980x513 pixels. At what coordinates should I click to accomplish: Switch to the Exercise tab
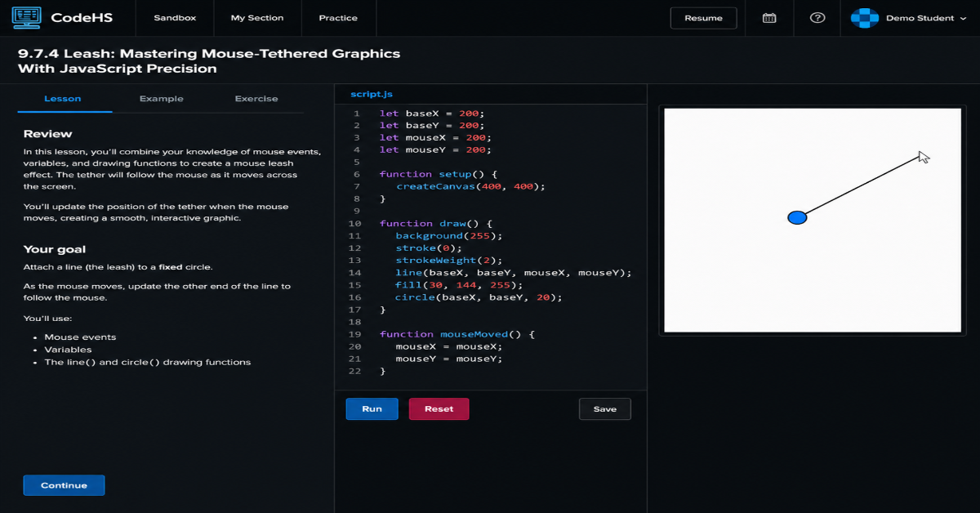(256, 99)
